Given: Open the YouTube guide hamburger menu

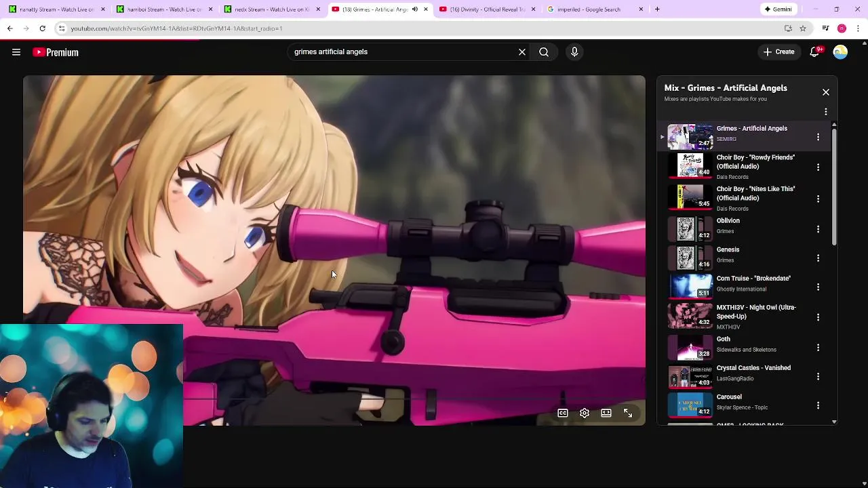Looking at the screenshot, I should pos(16,52).
